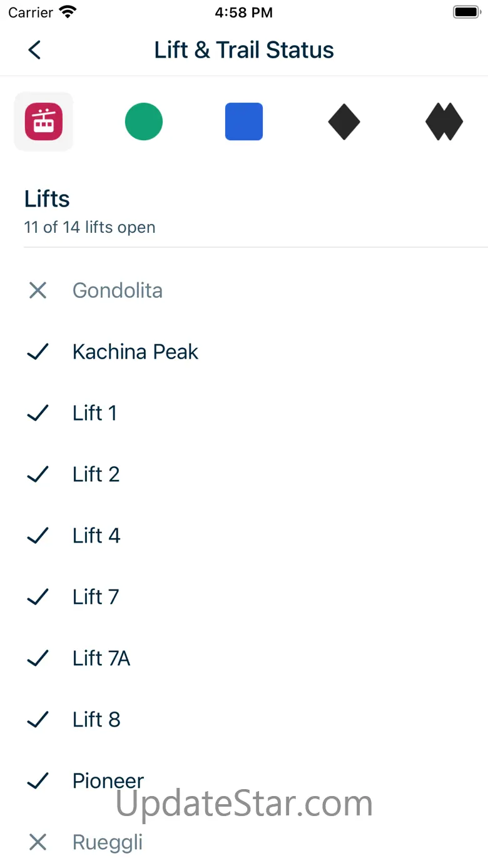Click the checkmark next to Kachina Peak

(x=38, y=352)
